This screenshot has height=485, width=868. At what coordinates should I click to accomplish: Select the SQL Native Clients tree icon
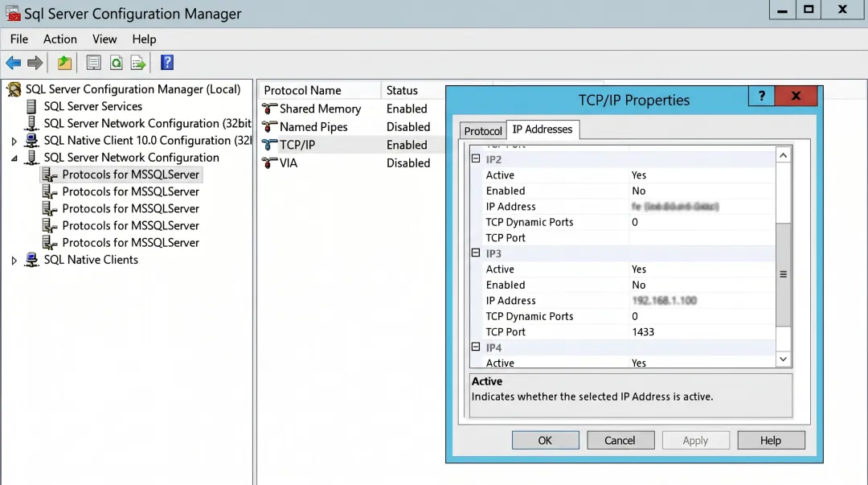(x=31, y=260)
